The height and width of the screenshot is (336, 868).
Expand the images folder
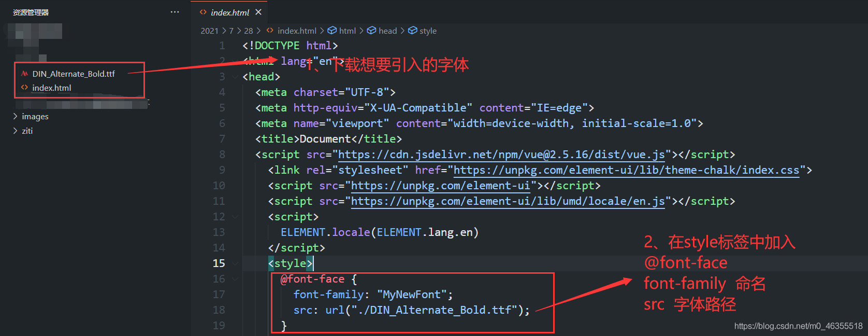pos(35,117)
